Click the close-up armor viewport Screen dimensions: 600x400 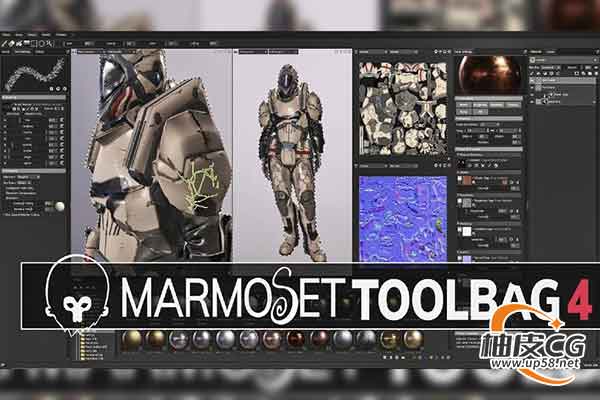click(x=152, y=157)
